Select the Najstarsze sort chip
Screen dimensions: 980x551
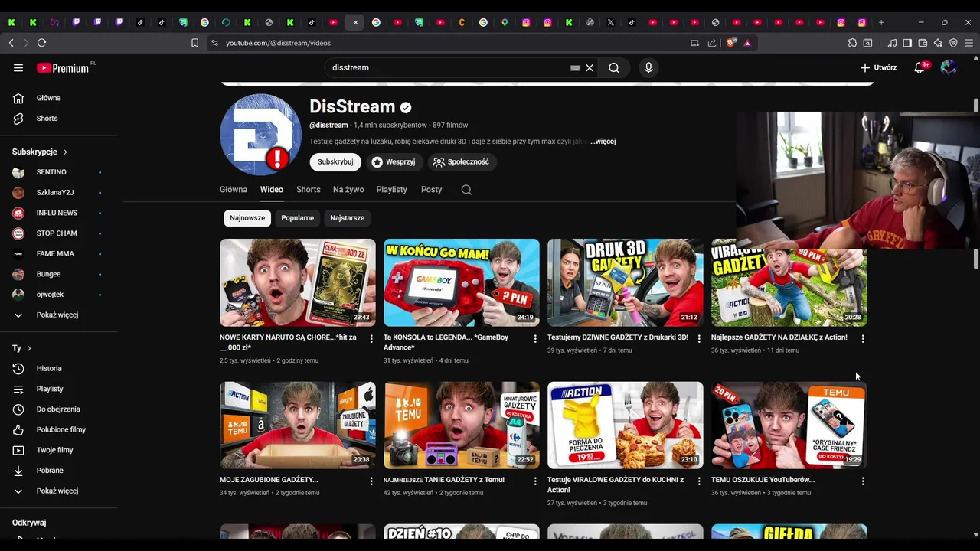[x=347, y=218]
